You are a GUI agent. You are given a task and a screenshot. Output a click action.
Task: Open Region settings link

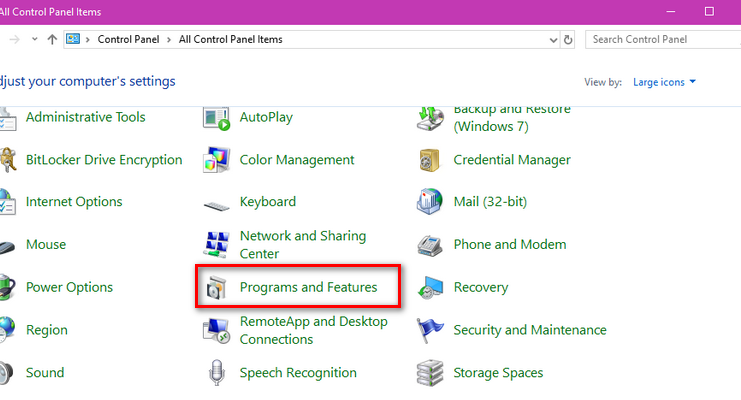click(47, 330)
